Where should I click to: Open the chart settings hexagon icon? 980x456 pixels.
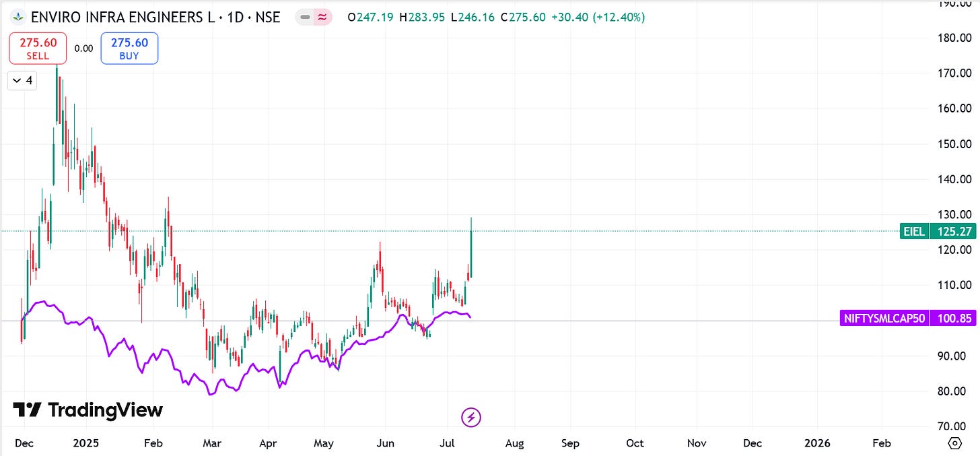point(954,443)
